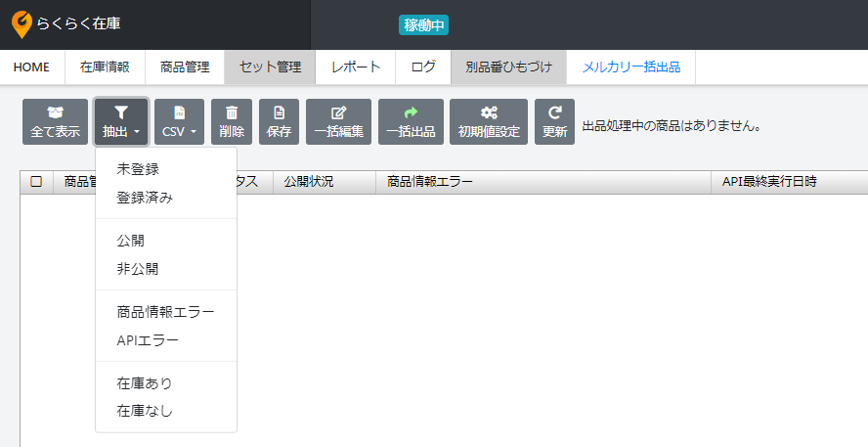
Task: Select 登録済み from filter menu
Action: point(166,198)
